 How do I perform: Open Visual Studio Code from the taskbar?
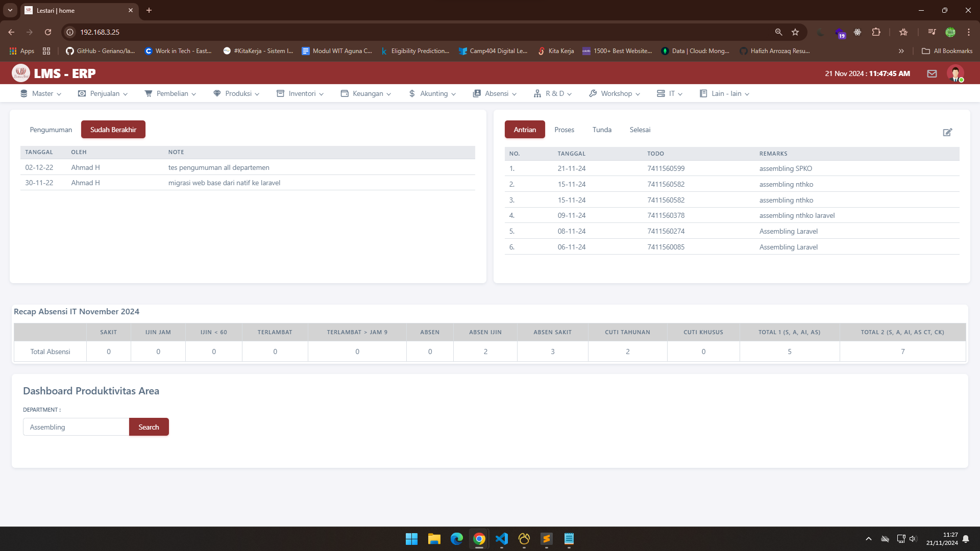click(x=502, y=539)
